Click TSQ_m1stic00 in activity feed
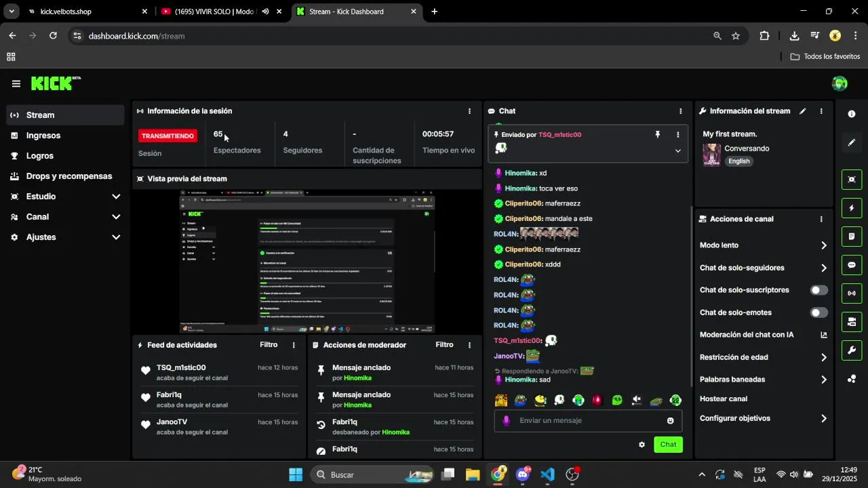The width and height of the screenshot is (868, 488). point(181,368)
